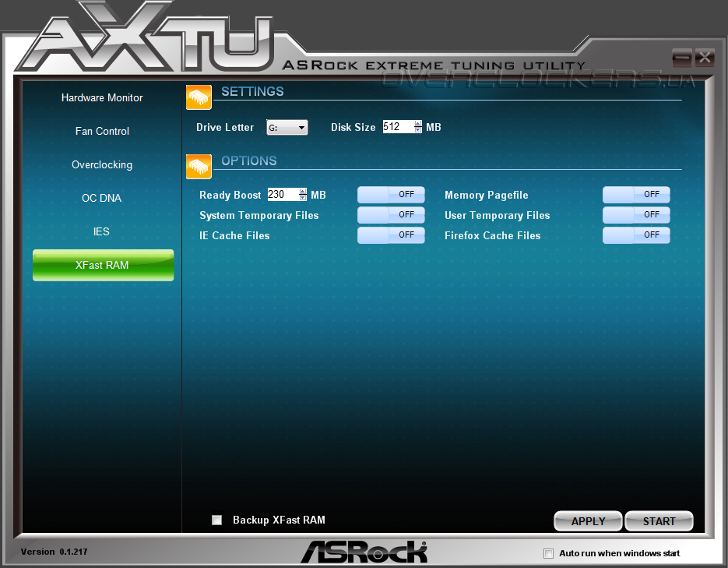Click the Options section memory chip icon

click(x=199, y=166)
